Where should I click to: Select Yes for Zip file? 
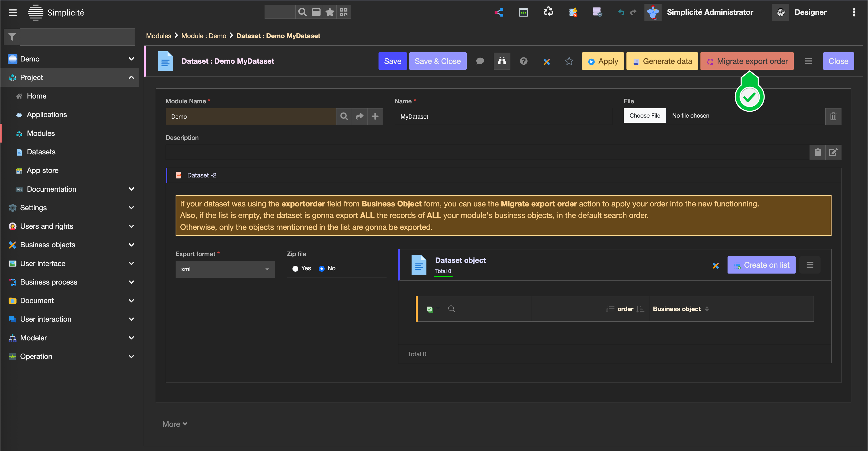tap(295, 268)
